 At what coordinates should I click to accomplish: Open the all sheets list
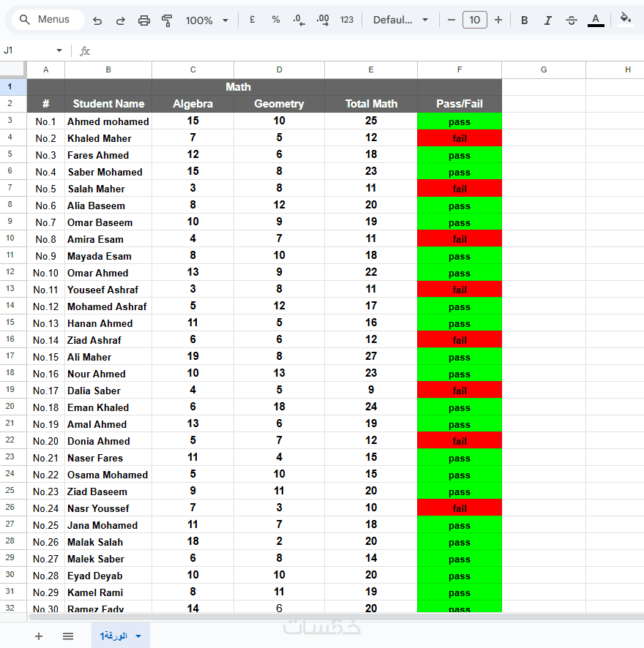pyautogui.click(x=68, y=636)
